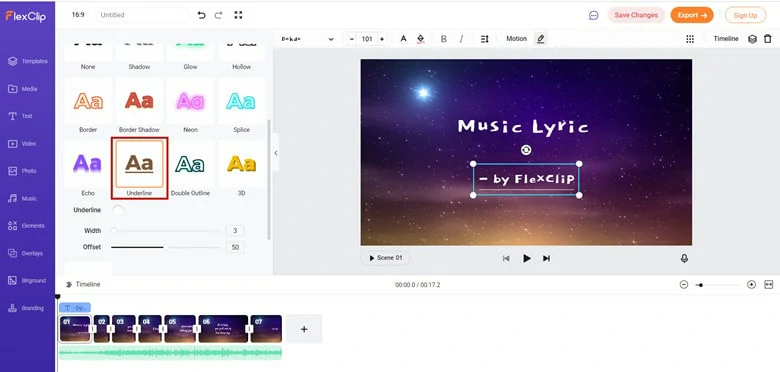Open the Overlays sidebar section

pyautogui.click(x=25, y=253)
